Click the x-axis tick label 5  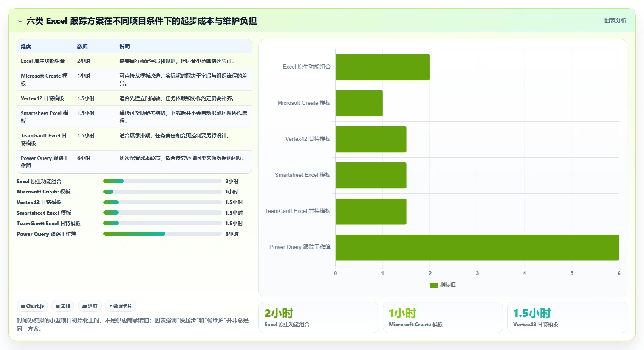click(x=572, y=273)
